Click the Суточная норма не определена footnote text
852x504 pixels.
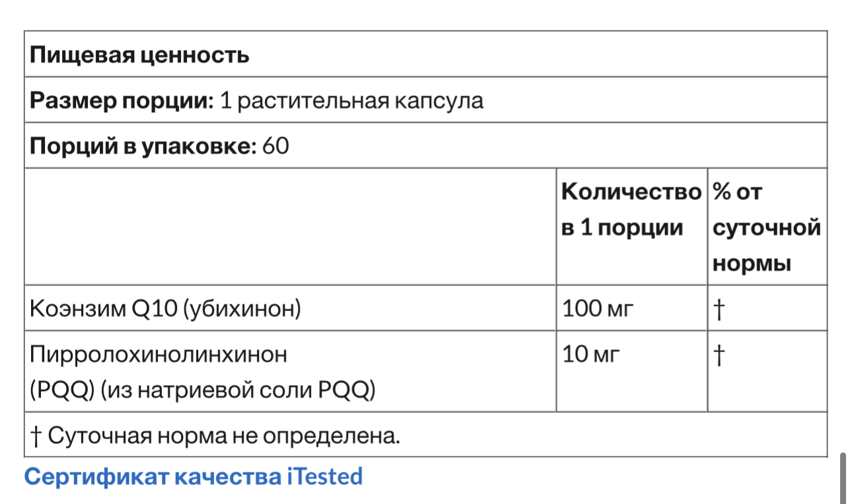pyautogui.click(x=224, y=437)
